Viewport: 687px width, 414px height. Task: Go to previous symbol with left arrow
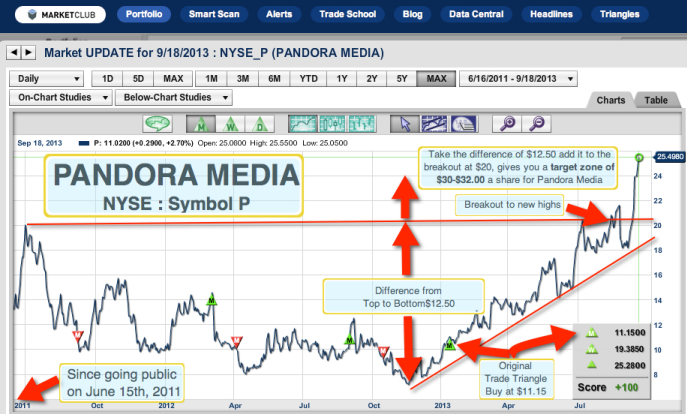(14, 53)
